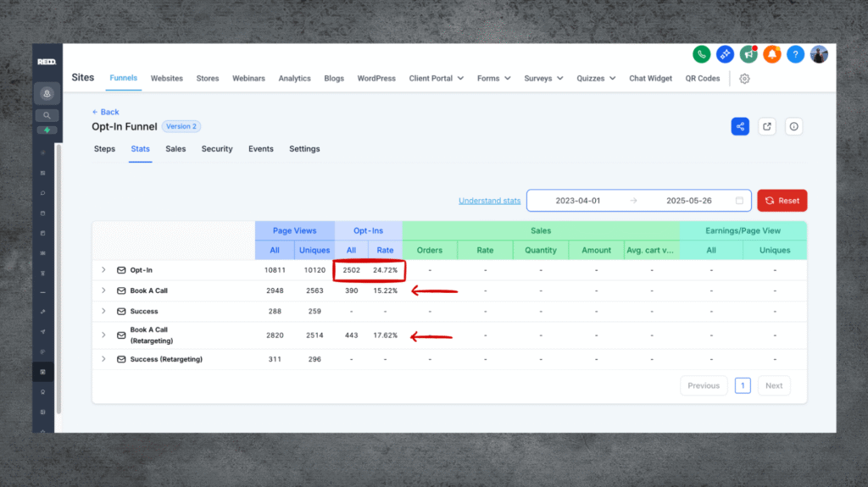
Task: Open notifications with the orange bell icon
Action: tap(771, 54)
